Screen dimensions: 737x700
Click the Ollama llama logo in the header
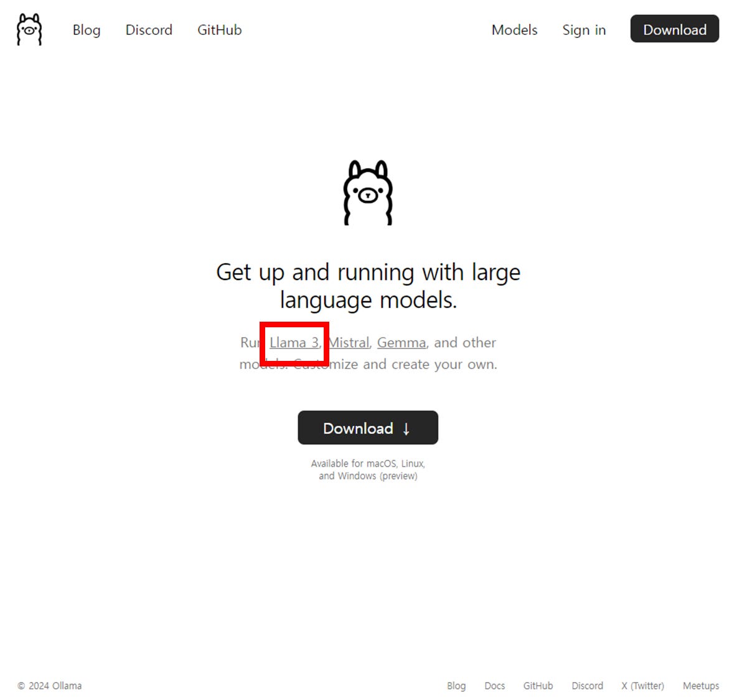[x=29, y=30]
